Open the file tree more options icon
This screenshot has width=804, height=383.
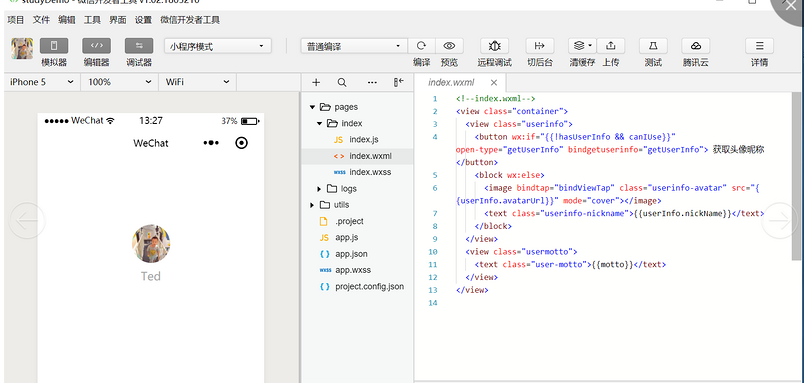372,83
